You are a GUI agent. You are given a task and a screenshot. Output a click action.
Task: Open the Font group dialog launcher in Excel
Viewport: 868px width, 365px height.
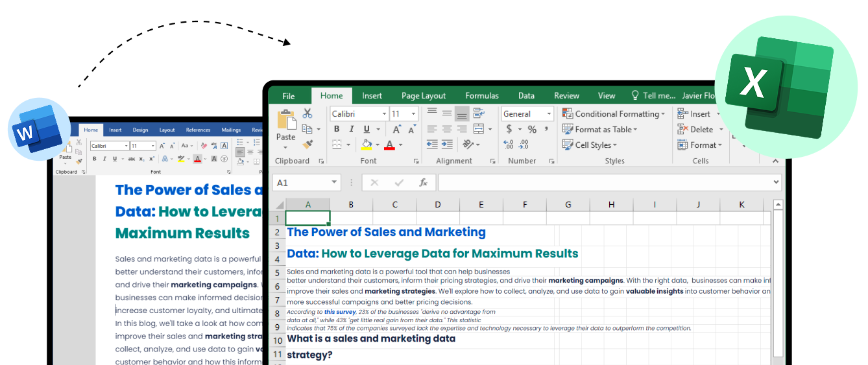pyautogui.click(x=416, y=161)
